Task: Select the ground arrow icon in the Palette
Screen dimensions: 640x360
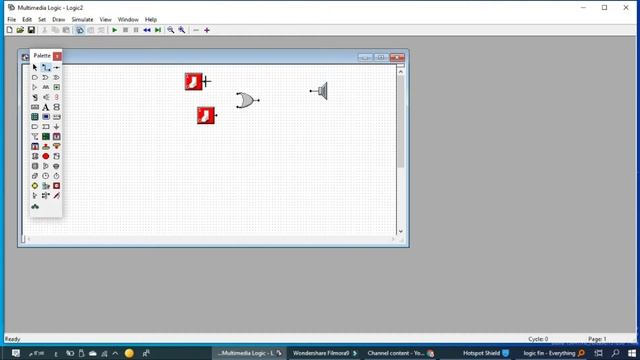Action: pyautogui.click(x=57, y=127)
